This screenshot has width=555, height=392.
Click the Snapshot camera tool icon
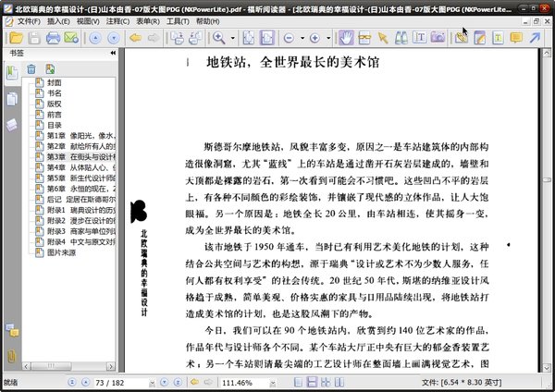(x=437, y=38)
